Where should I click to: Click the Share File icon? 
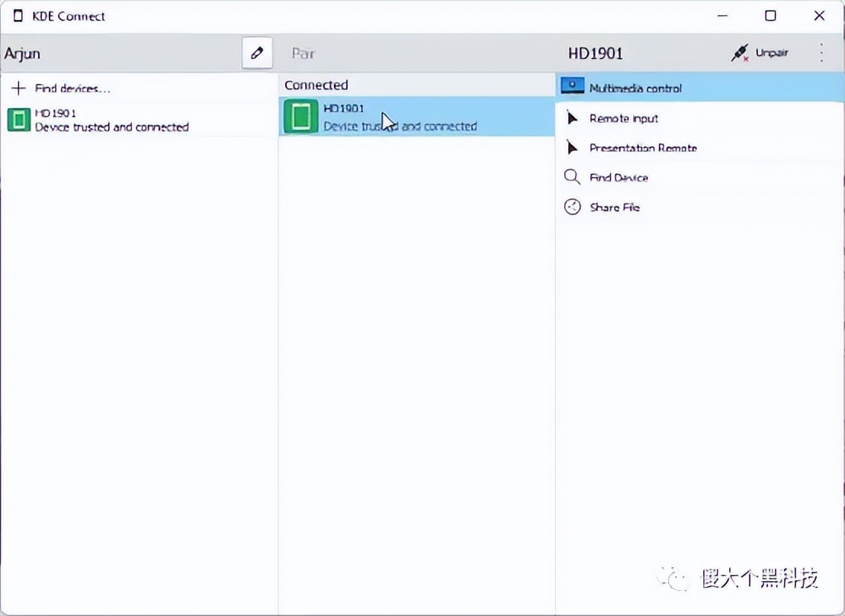tap(572, 207)
